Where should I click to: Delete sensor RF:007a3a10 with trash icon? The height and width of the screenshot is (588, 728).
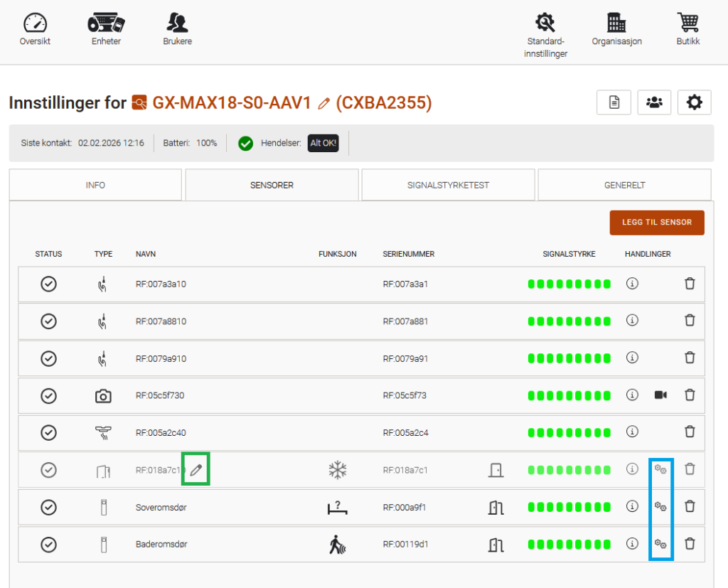689,284
